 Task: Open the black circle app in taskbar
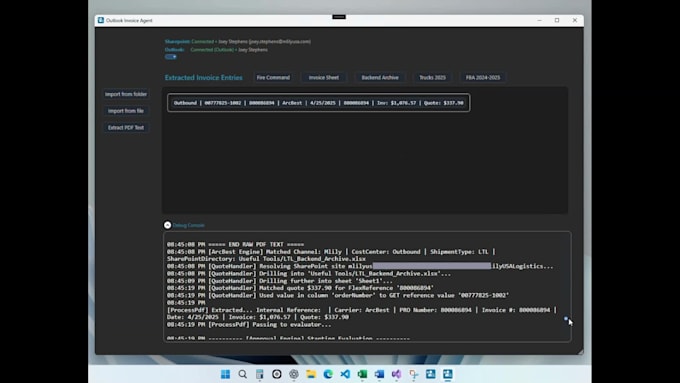click(x=277, y=374)
